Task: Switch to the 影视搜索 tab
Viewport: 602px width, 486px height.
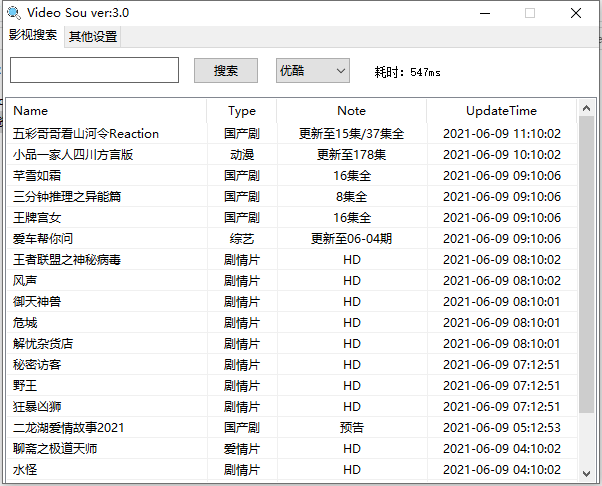Action: (33, 35)
